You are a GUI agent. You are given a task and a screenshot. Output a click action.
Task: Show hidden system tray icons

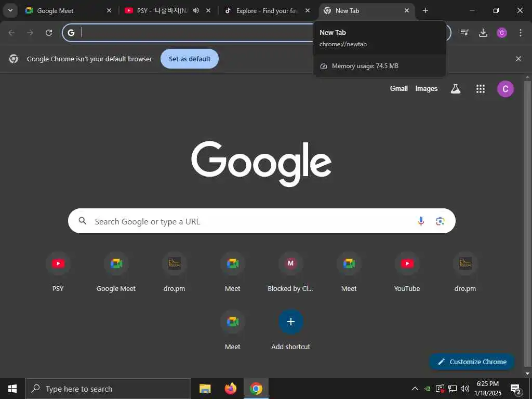pyautogui.click(x=415, y=389)
